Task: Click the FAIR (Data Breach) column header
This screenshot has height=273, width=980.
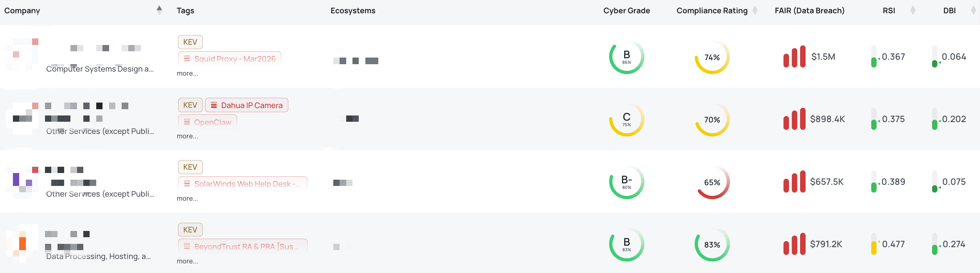Action: click(810, 11)
